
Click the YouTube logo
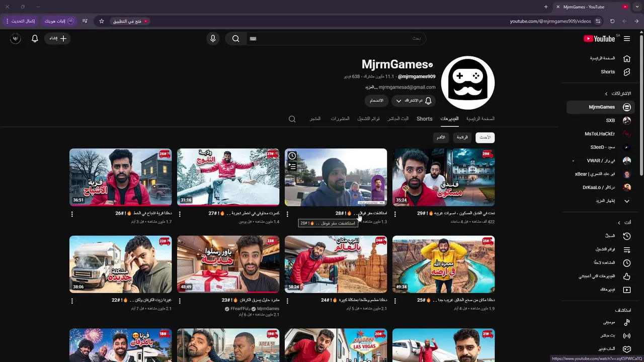coord(599,39)
